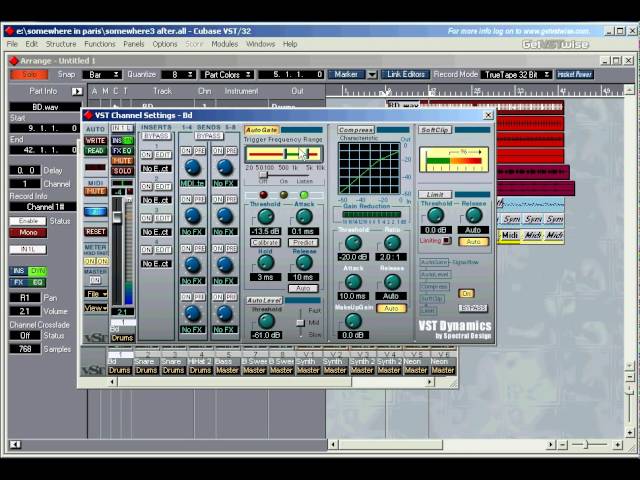Click the Calibrate button
640x480 pixels.
[265, 242]
